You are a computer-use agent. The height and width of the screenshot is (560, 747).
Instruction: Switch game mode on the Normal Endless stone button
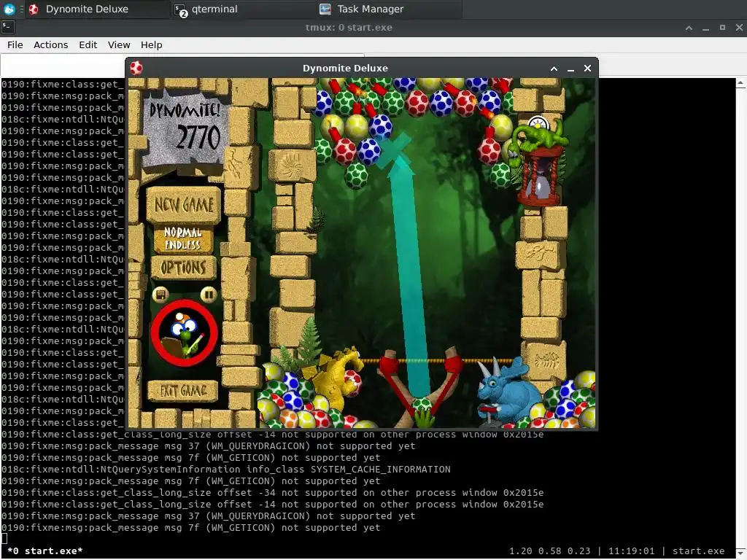(183, 238)
